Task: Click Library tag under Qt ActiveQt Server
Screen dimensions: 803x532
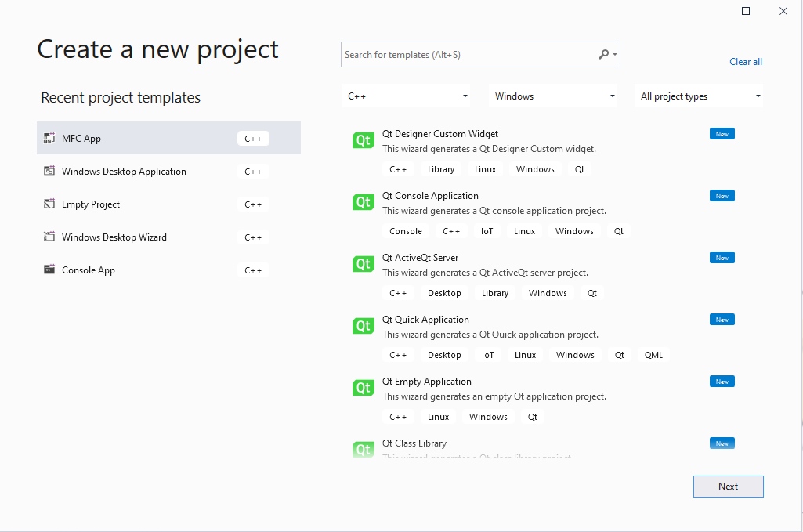Action: (x=494, y=293)
